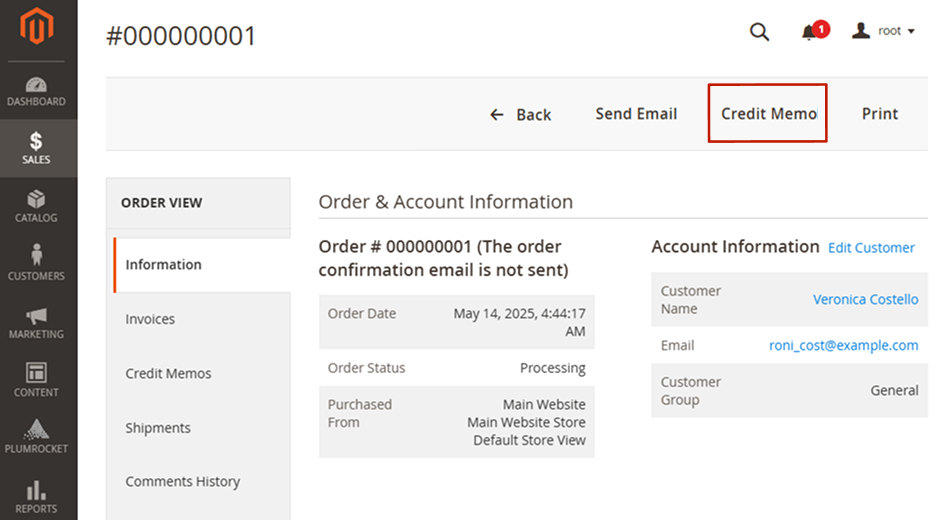The width and height of the screenshot is (942, 520).
Task: Switch to the Invoices tab
Action: pos(150,319)
